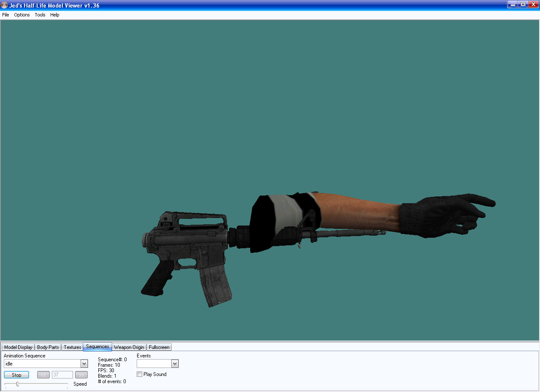Select the Sequences tab
The height and width of the screenshot is (392, 540).
tap(97, 347)
